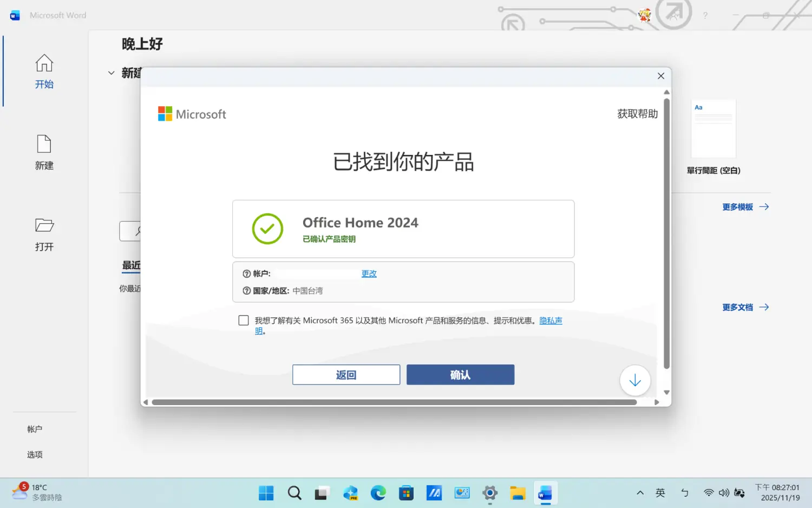This screenshot has height=508, width=812.
Task: Enable the Microsoft 365 offers checkbox
Action: tap(244, 321)
